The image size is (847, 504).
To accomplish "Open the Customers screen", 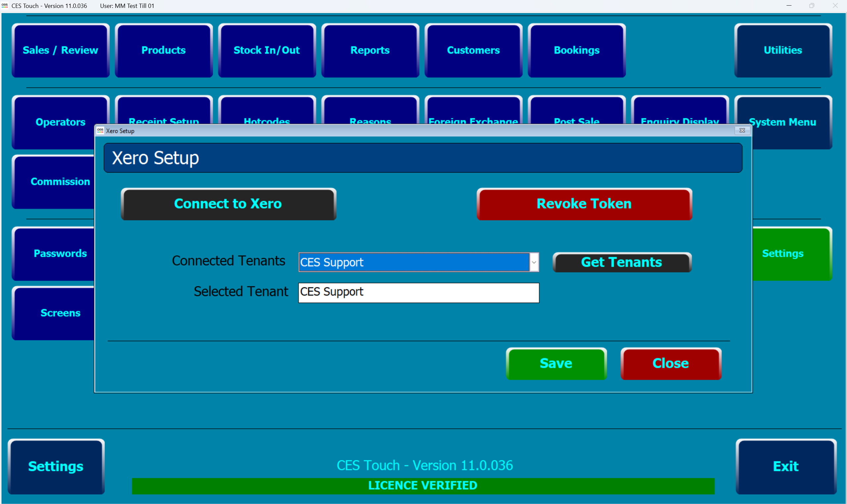I will (x=473, y=50).
